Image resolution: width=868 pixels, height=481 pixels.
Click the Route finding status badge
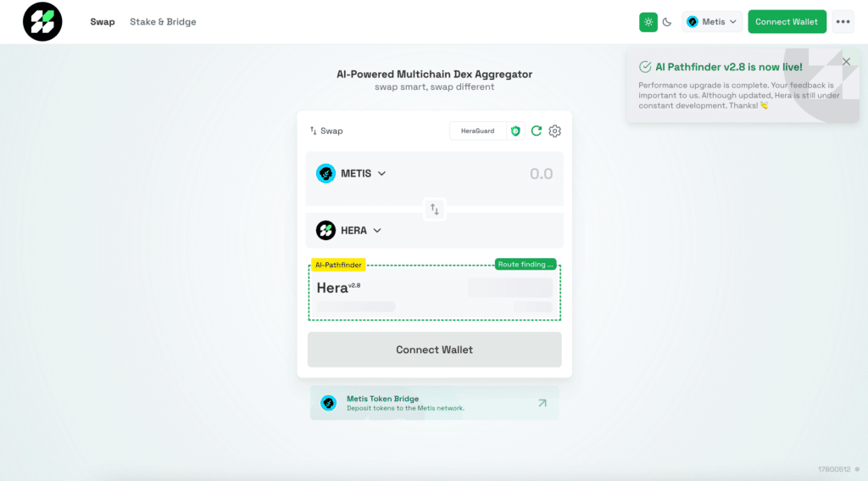(x=526, y=265)
